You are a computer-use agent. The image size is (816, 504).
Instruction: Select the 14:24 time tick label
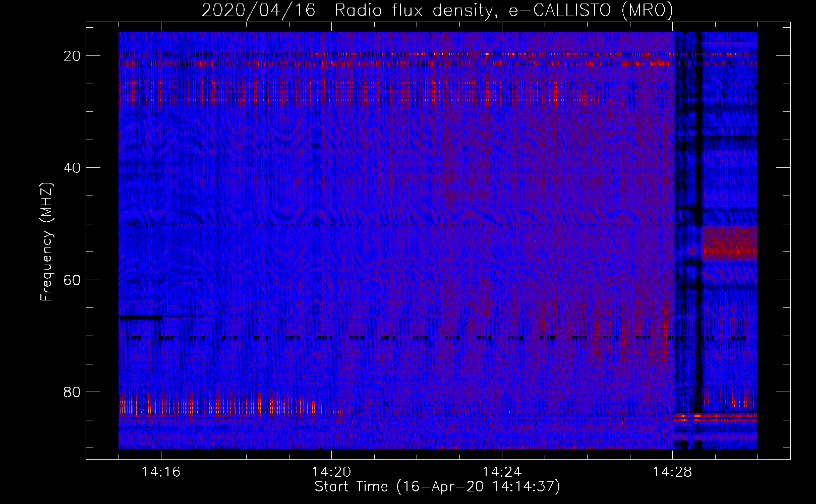click(x=502, y=472)
